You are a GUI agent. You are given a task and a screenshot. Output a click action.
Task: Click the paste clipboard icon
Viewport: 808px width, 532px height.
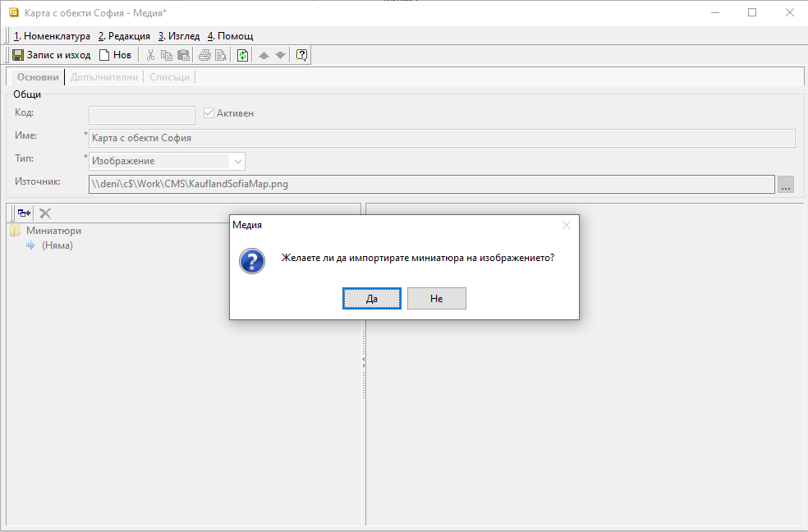(x=184, y=55)
